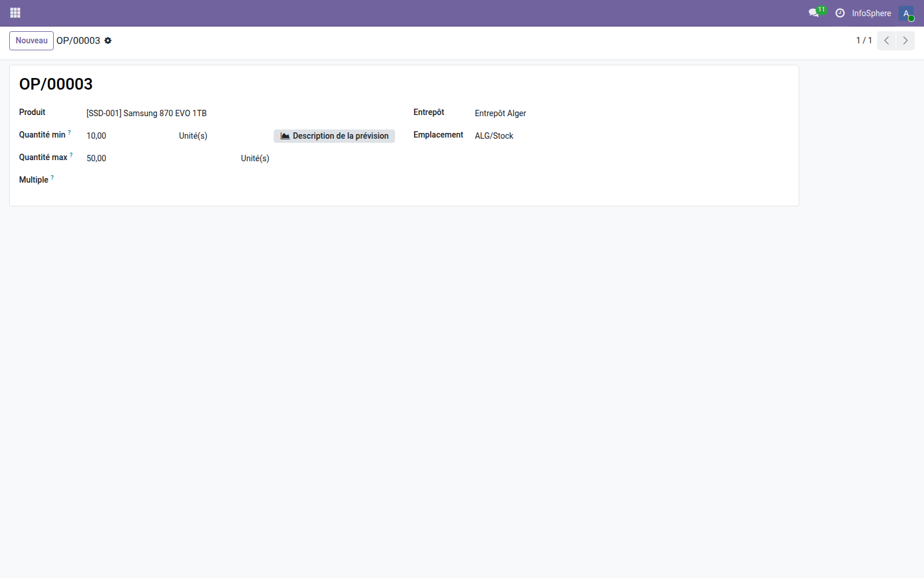The width and height of the screenshot is (924, 578).
Task: Show help tooltip for Quantité min
Action: [x=69, y=132]
